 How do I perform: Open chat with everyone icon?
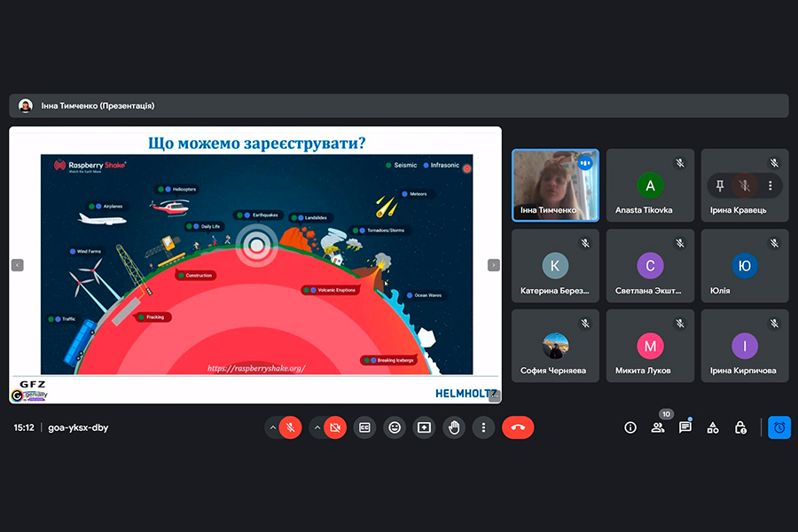pos(685,427)
